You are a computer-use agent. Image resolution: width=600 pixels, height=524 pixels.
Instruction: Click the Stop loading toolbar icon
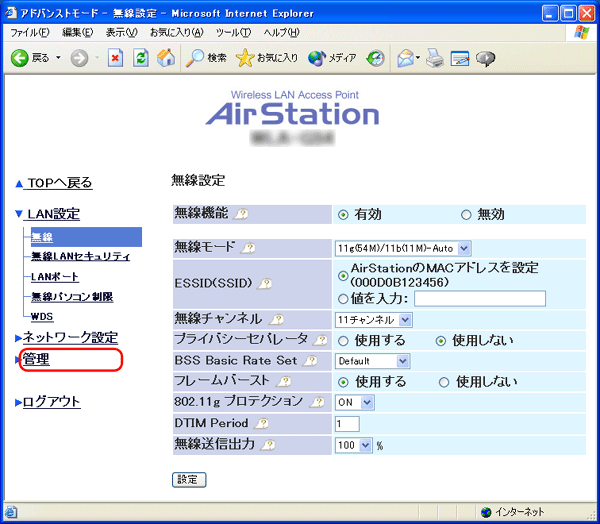tap(115, 58)
